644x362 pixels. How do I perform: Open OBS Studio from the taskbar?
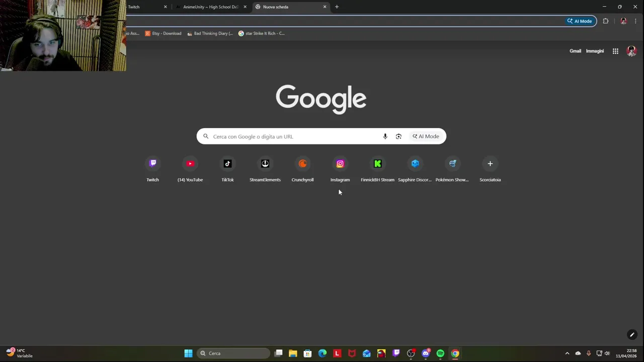pyautogui.click(x=411, y=353)
